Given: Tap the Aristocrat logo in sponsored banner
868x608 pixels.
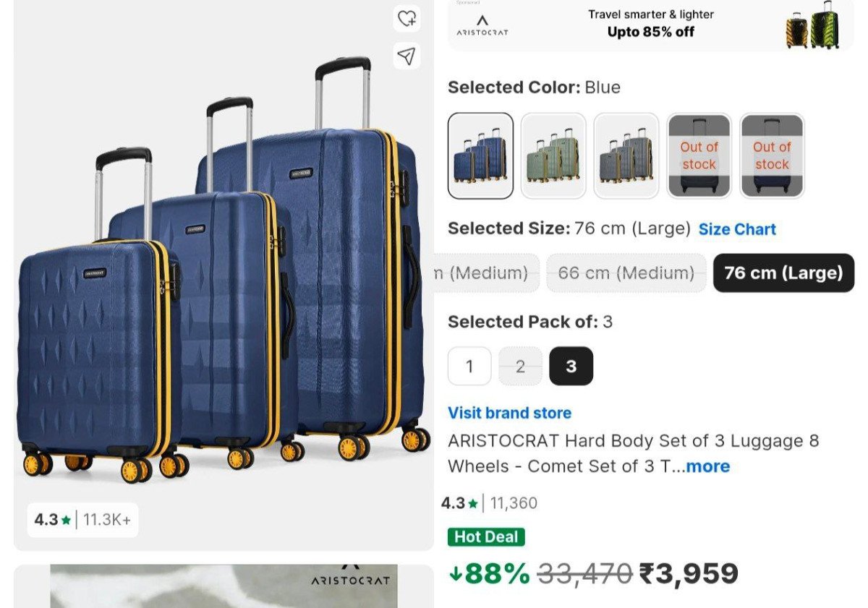Looking at the screenshot, I should point(482,26).
